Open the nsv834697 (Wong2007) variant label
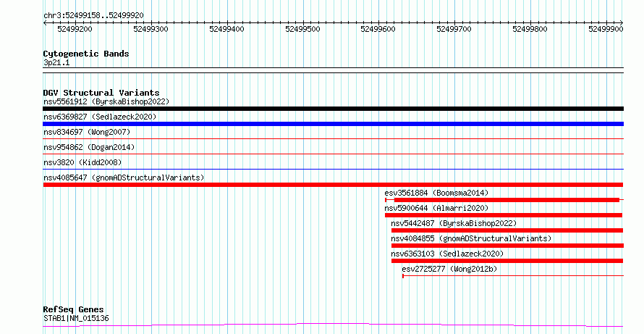The image size is (644, 334). click(x=87, y=132)
